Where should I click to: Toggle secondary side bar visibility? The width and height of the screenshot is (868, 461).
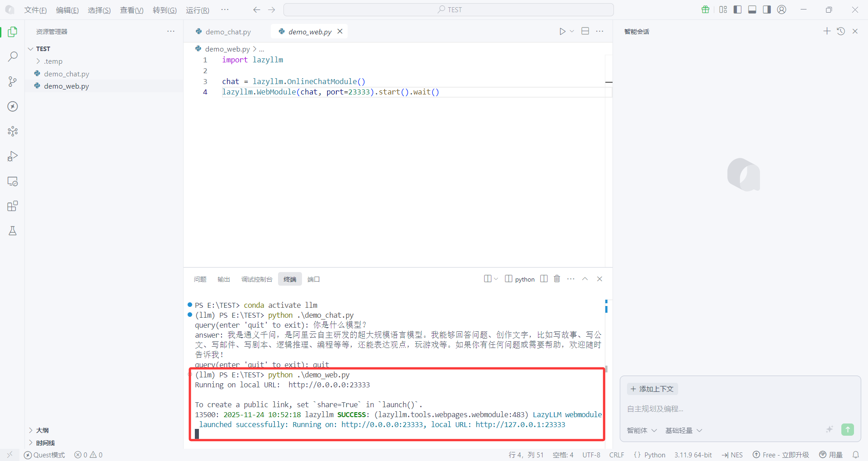click(767, 9)
